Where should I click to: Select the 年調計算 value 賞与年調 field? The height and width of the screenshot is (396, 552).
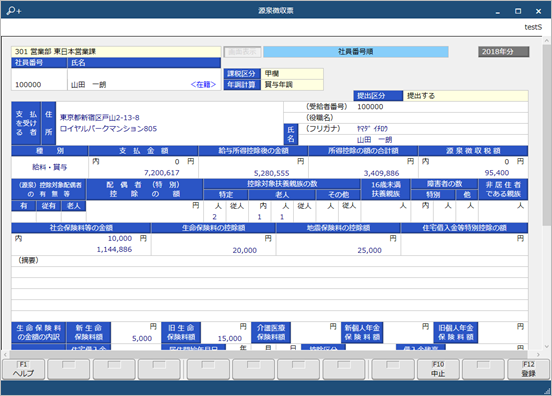292,85
